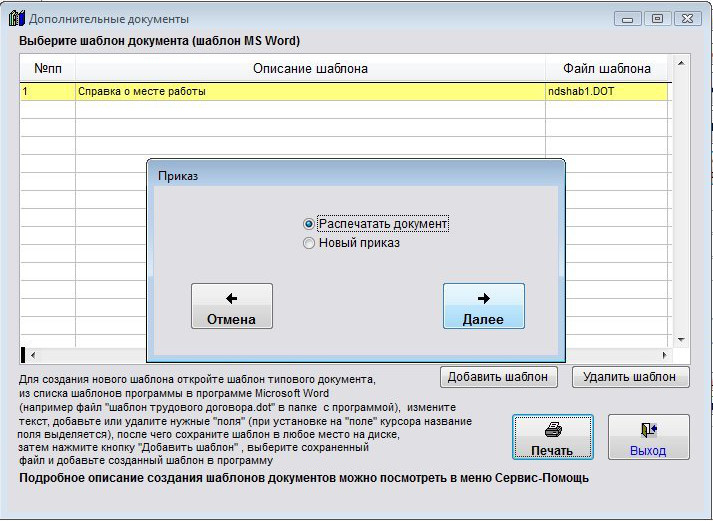Minimize the Дополнительные документы window

click(x=628, y=19)
